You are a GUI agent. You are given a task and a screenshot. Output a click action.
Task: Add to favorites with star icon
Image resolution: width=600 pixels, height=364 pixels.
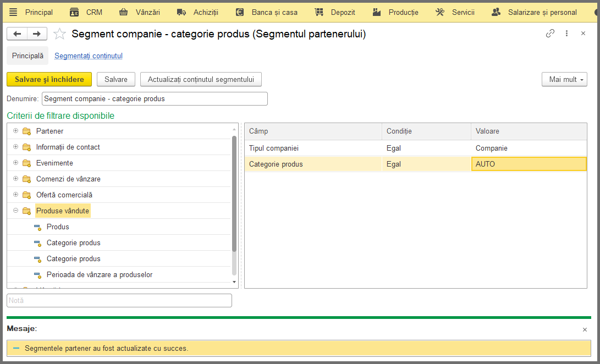coord(59,34)
